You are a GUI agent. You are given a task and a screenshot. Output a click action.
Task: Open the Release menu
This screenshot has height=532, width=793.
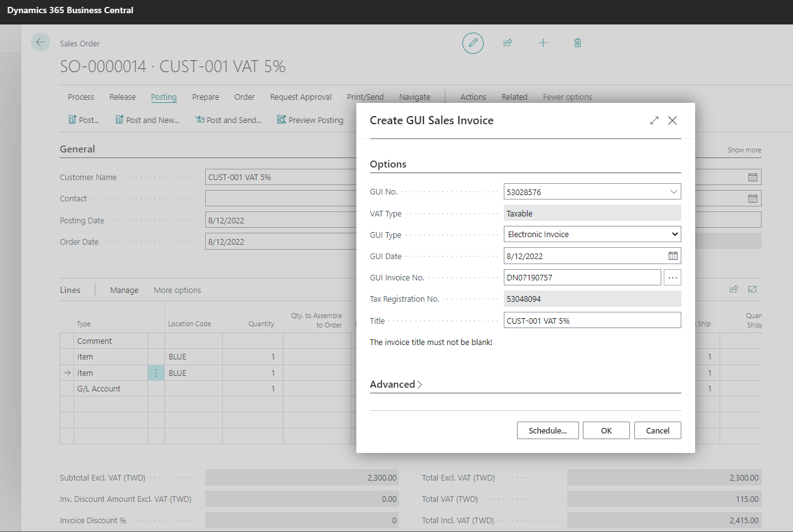point(122,97)
